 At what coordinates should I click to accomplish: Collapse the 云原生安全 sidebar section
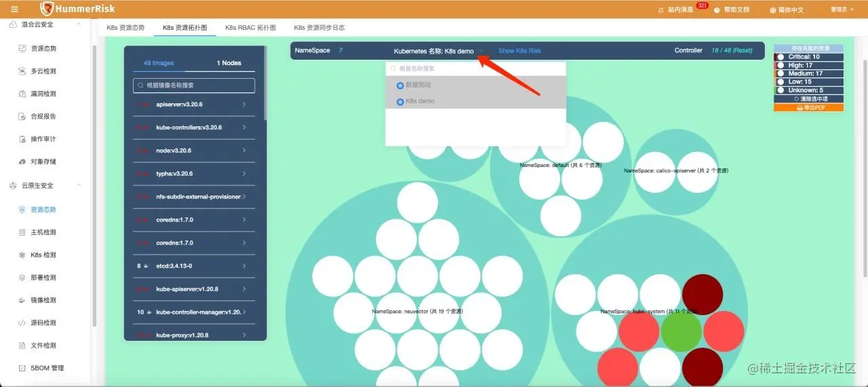tap(79, 185)
